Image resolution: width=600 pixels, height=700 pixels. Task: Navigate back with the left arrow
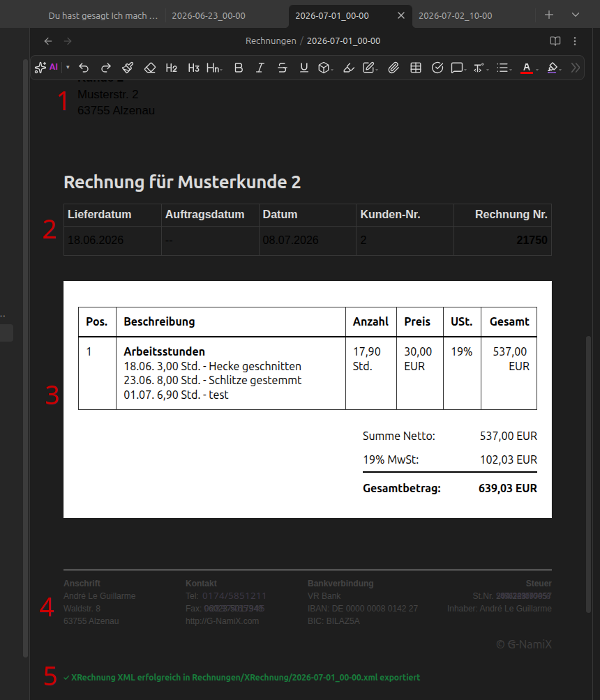point(48,41)
